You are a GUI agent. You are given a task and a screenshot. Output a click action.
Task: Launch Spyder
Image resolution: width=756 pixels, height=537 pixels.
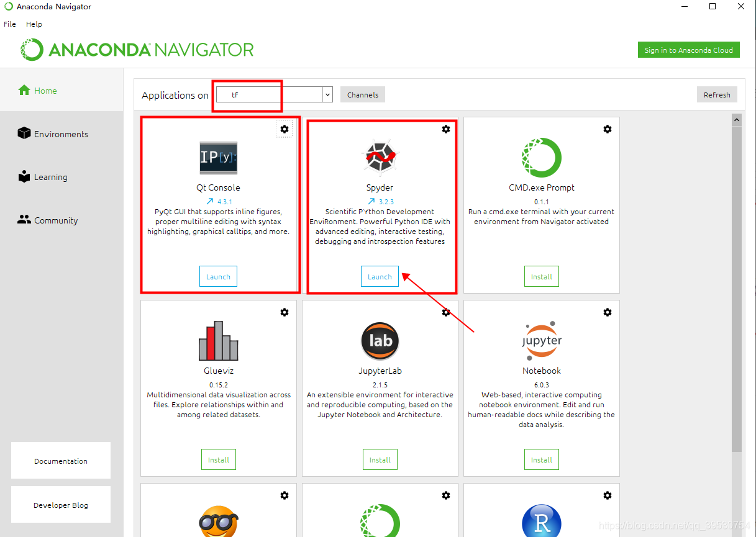tap(380, 277)
